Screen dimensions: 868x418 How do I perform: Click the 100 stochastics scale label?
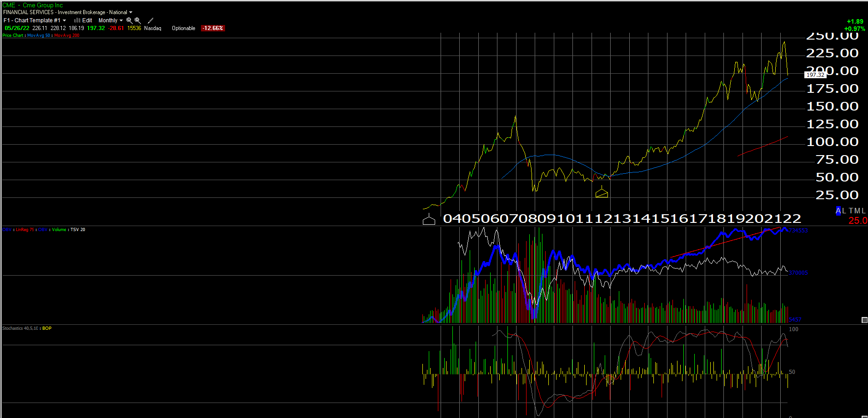pyautogui.click(x=793, y=329)
